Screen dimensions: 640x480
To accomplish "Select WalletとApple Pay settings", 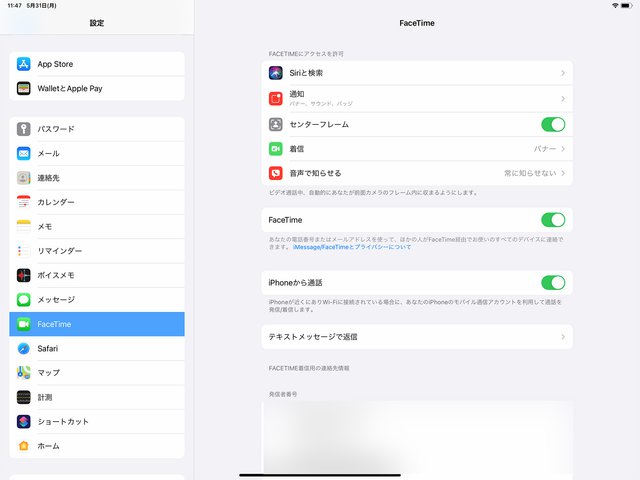I will [97, 88].
